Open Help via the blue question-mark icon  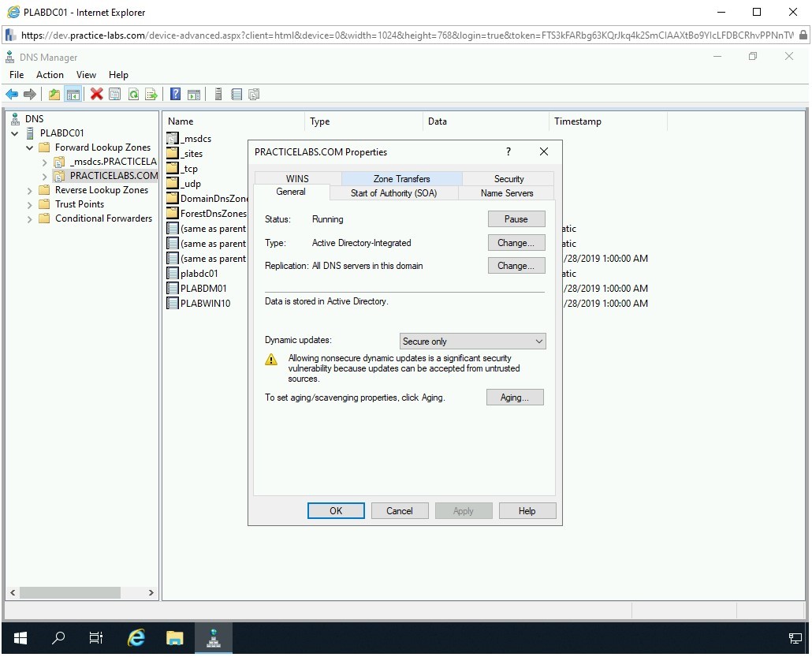175,95
